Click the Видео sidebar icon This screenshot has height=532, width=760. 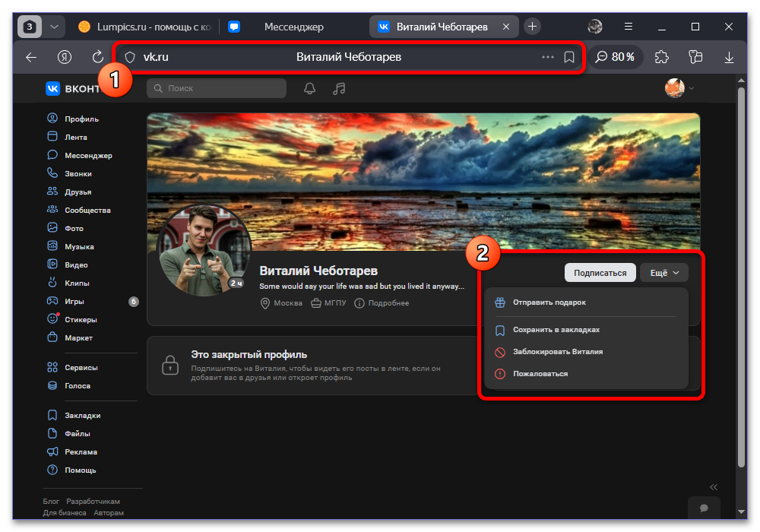click(52, 264)
